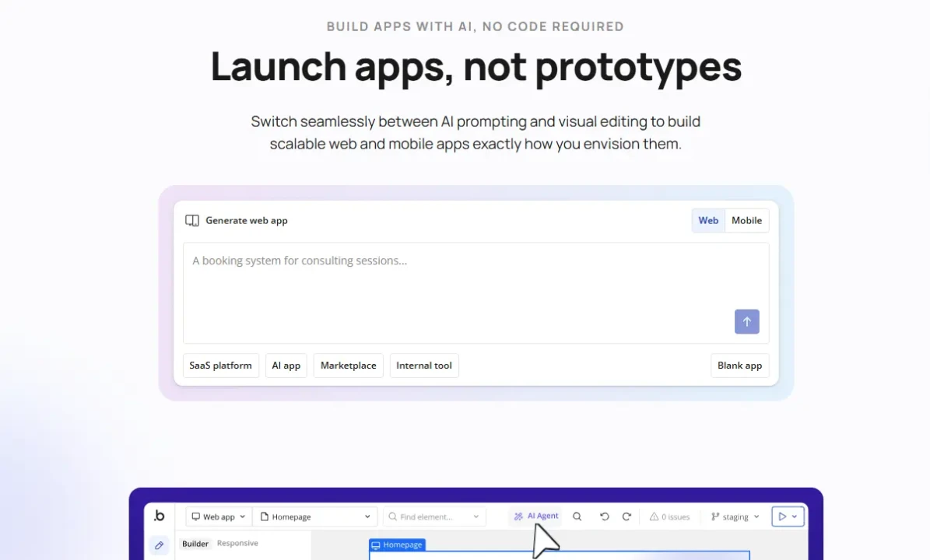Switch to the Responsive tab
The image size is (930, 560).
(237, 543)
